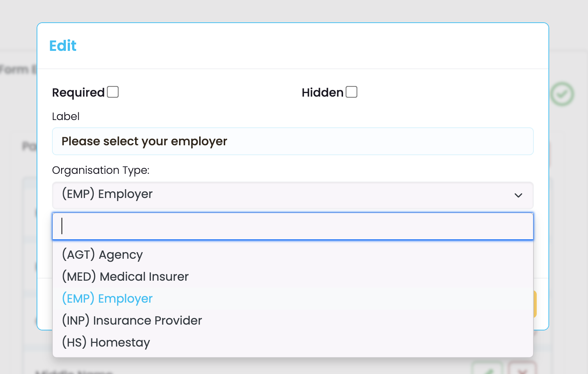The width and height of the screenshot is (588, 374).
Task: Click the green circled checkmark icon
Action: (562, 94)
